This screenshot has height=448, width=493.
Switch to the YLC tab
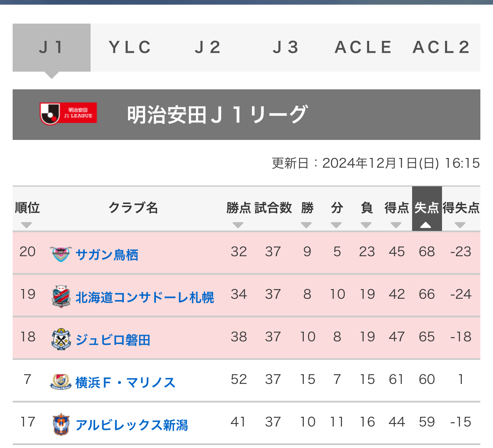point(129,48)
